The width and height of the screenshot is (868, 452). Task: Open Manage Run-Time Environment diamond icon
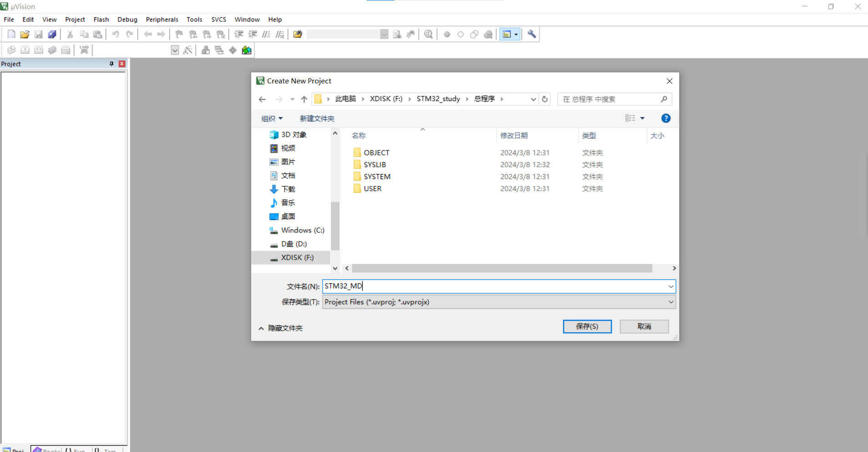click(233, 50)
